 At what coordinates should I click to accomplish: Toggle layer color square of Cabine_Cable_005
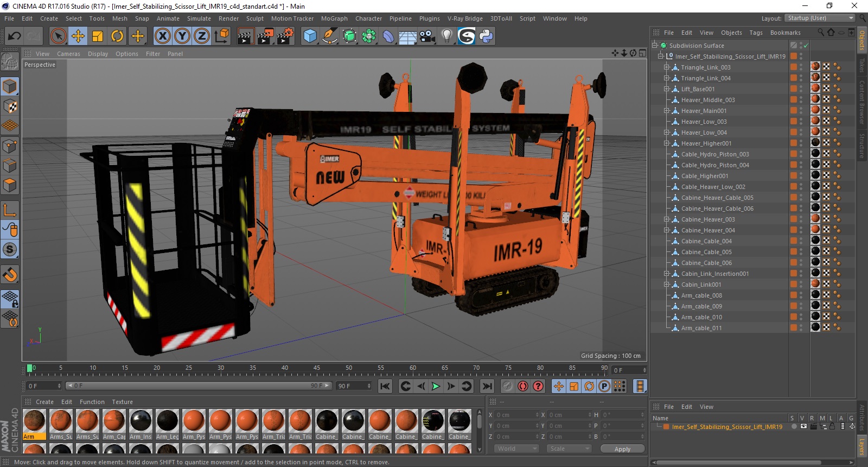793,252
